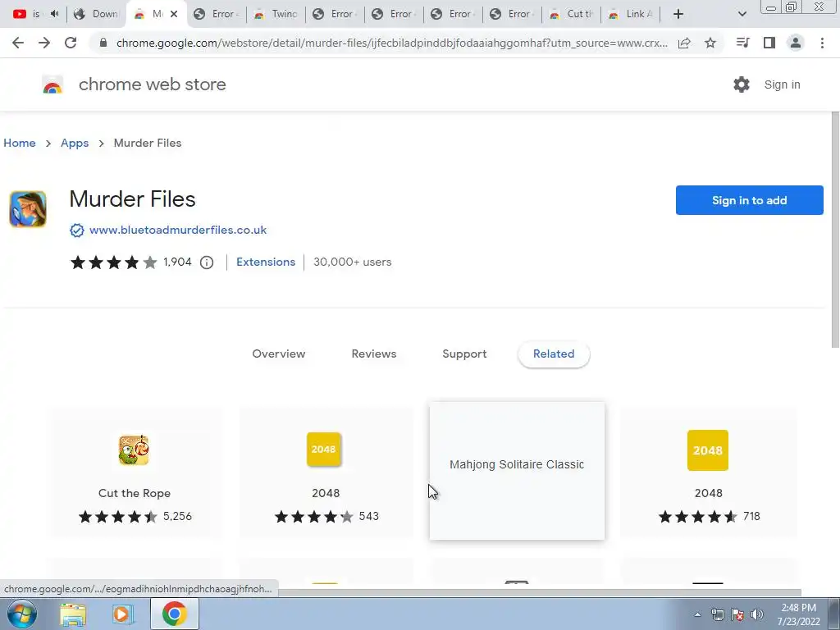Click the horizontal scrollbar at page bottom
This screenshot has width=840, height=630.
[x=538, y=592]
